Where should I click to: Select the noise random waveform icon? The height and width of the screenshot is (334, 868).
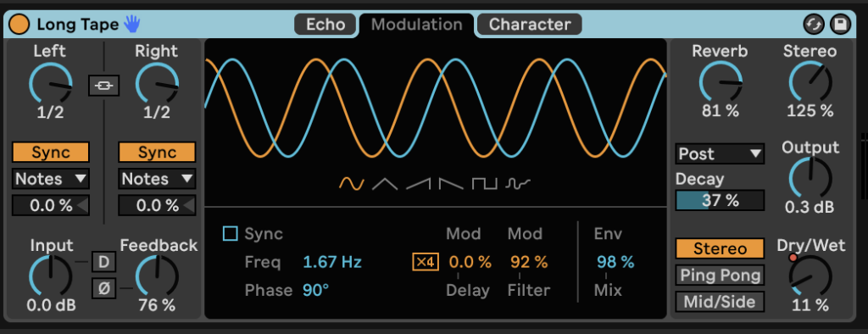pos(518,183)
